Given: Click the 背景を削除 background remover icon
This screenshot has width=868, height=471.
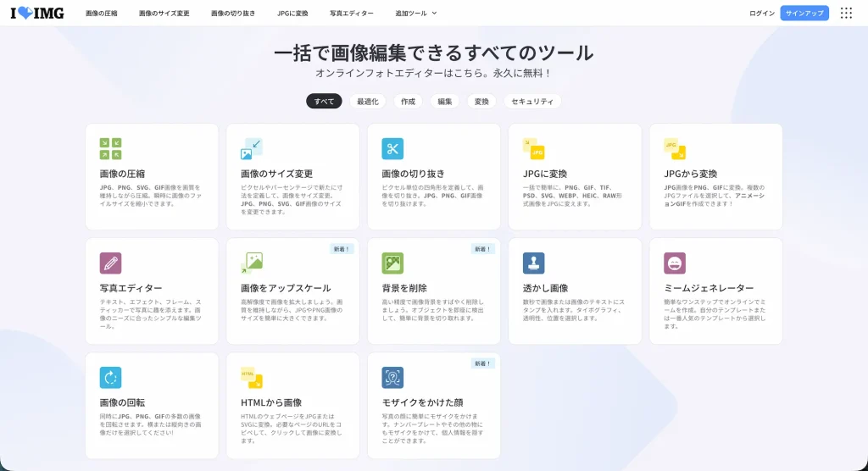Looking at the screenshot, I should pos(392,263).
